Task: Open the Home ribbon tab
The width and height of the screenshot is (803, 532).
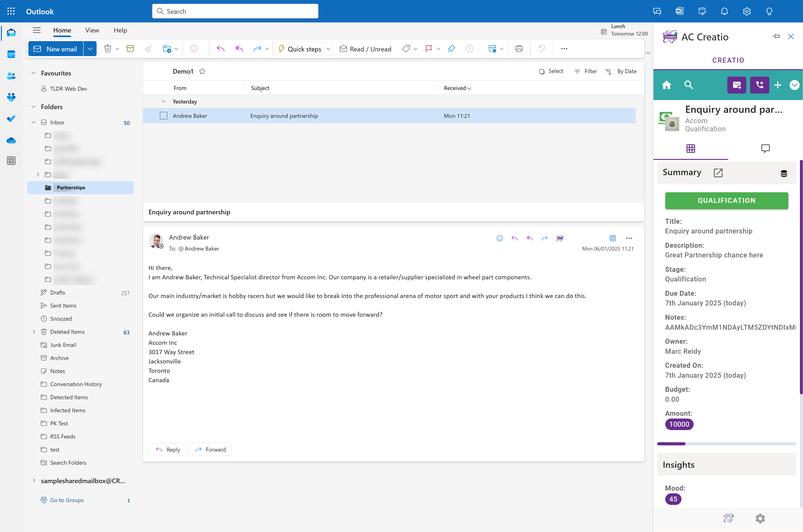Action: coord(62,30)
